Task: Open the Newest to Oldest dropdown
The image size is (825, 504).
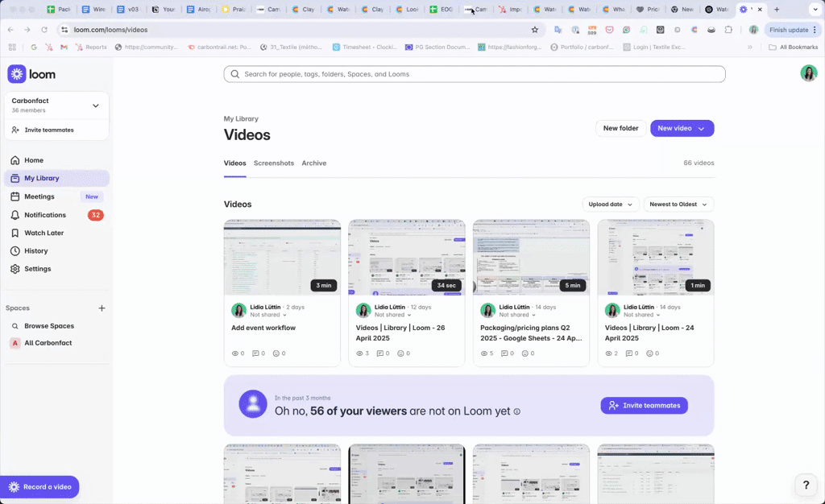Action: 678,204
